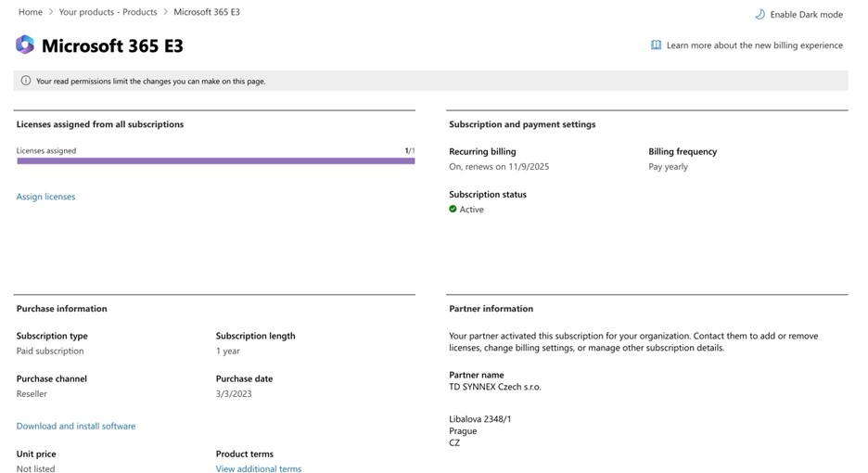Screen dimensions: 868x473
Task: Click the 'Subscription length' label
Action: pyautogui.click(x=255, y=336)
